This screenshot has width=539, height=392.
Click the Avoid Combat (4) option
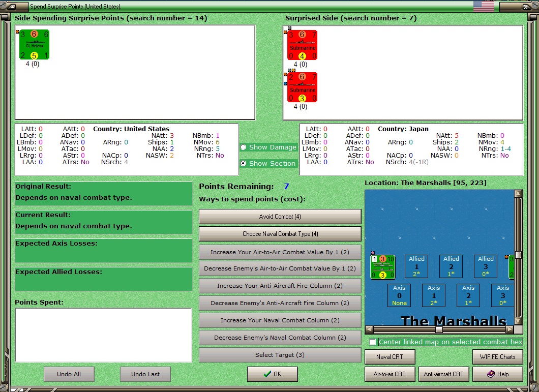(x=280, y=217)
